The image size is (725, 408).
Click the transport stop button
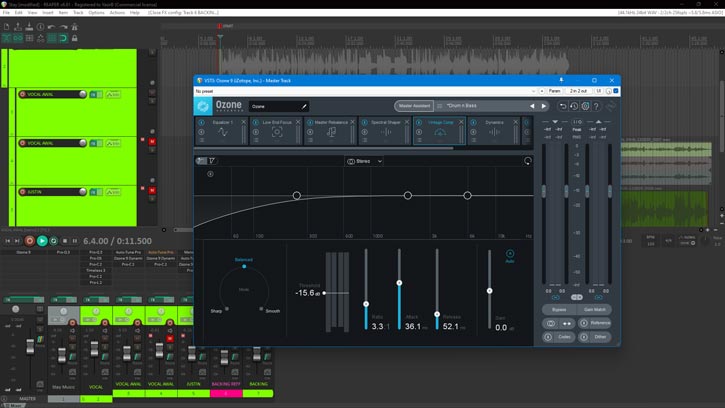click(x=65, y=241)
